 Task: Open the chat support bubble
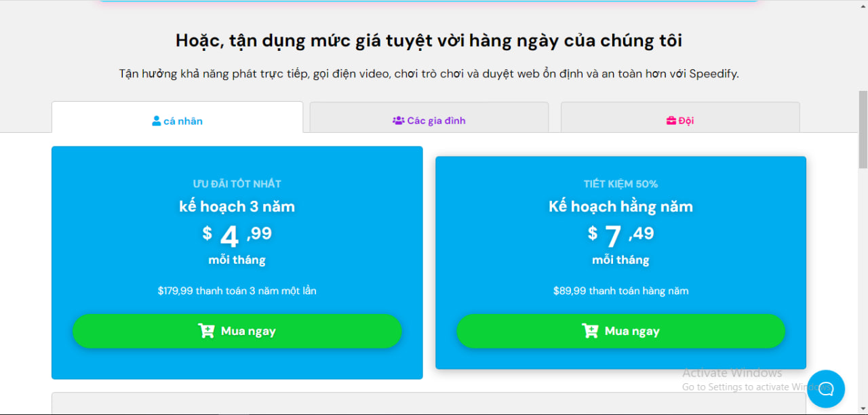pos(826,389)
